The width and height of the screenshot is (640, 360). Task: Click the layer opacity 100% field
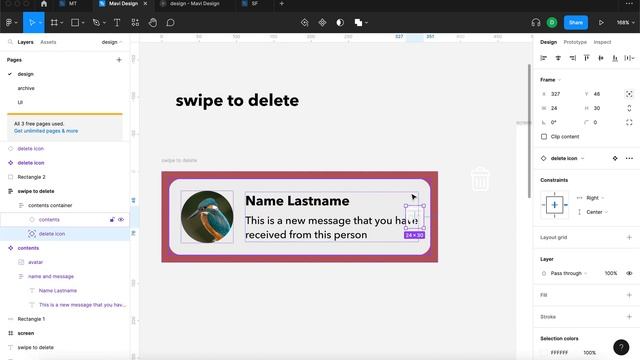click(x=611, y=273)
